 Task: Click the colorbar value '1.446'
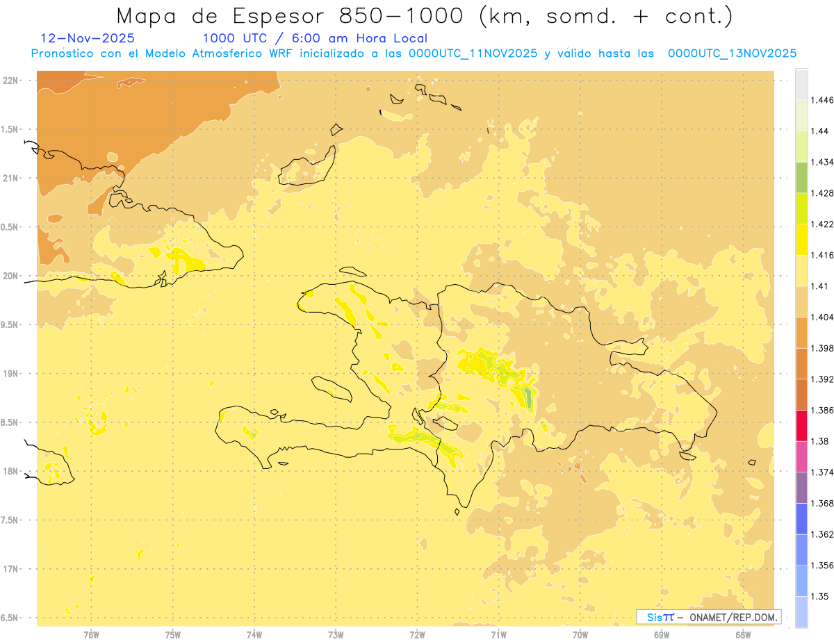[x=824, y=100]
